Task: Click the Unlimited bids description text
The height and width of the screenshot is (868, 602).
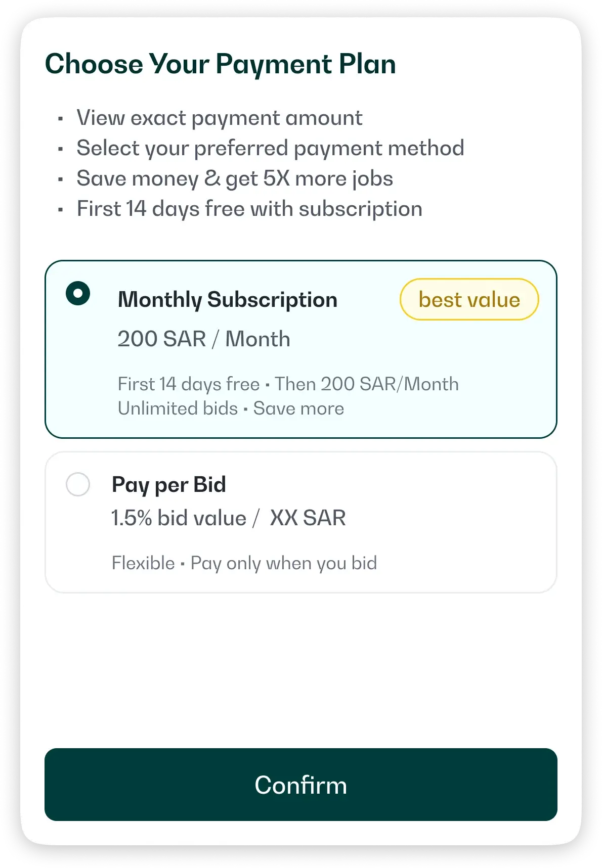Action: pyautogui.click(x=230, y=408)
